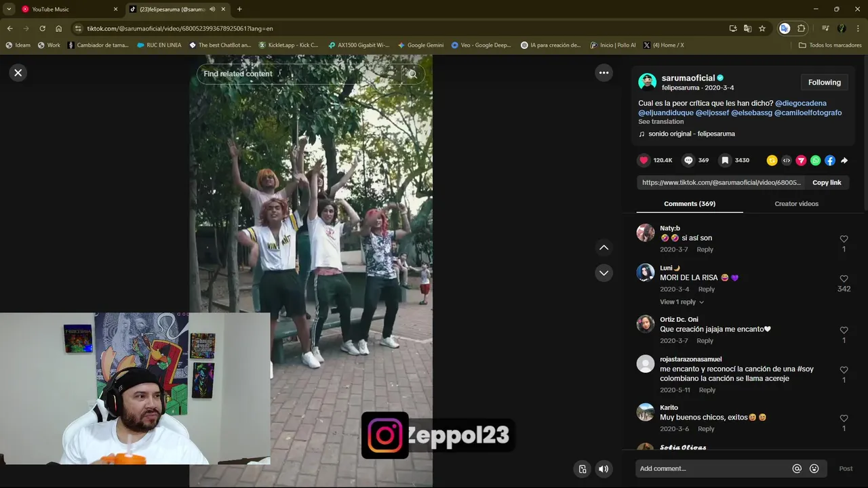Click the search magnifier in Find related content
The height and width of the screenshot is (488, 868).
[x=412, y=74]
